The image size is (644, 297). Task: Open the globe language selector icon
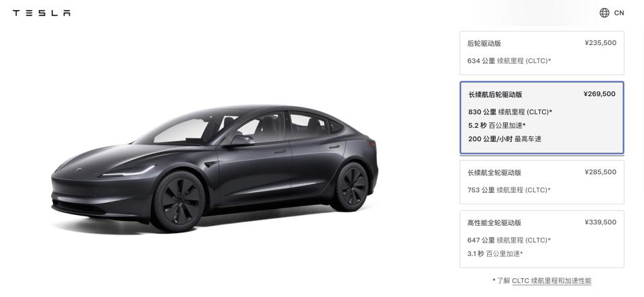[x=604, y=13]
